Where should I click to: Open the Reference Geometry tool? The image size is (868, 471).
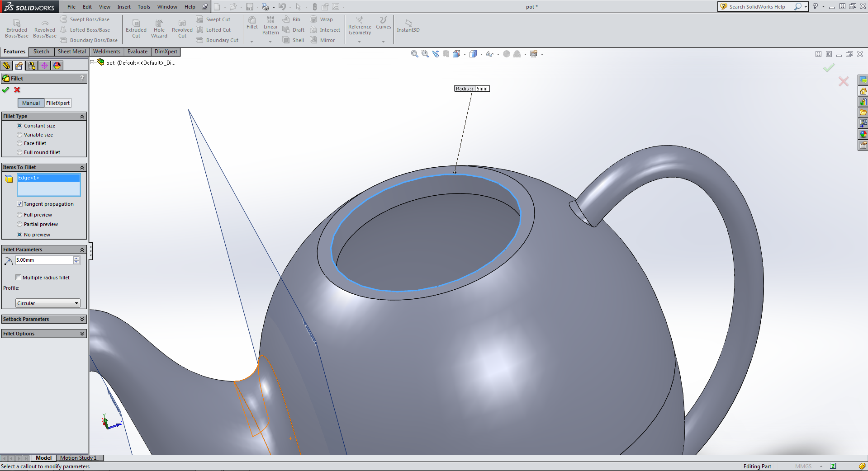(x=360, y=26)
